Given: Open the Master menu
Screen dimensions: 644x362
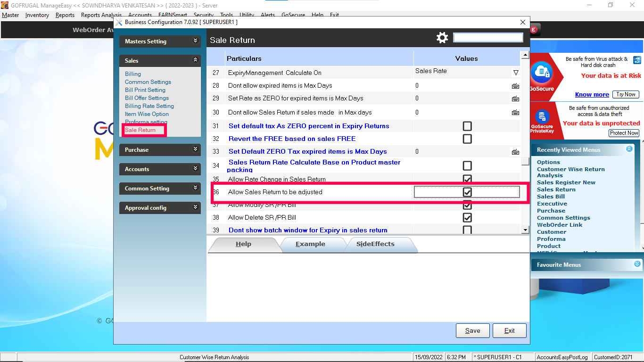Looking at the screenshot, I should click(x=10, y=15).
